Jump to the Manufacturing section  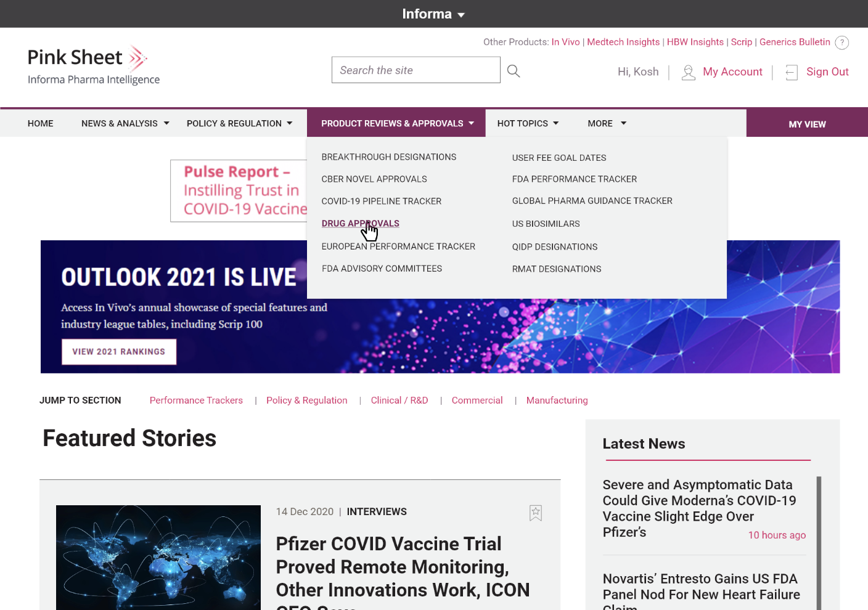point(557,400)
